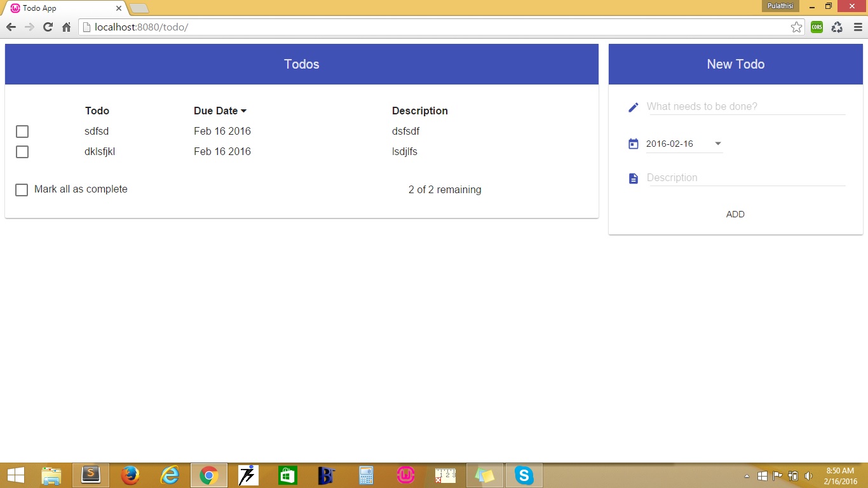Click the 2 of 2 remaining text

[x=445, y=190]
